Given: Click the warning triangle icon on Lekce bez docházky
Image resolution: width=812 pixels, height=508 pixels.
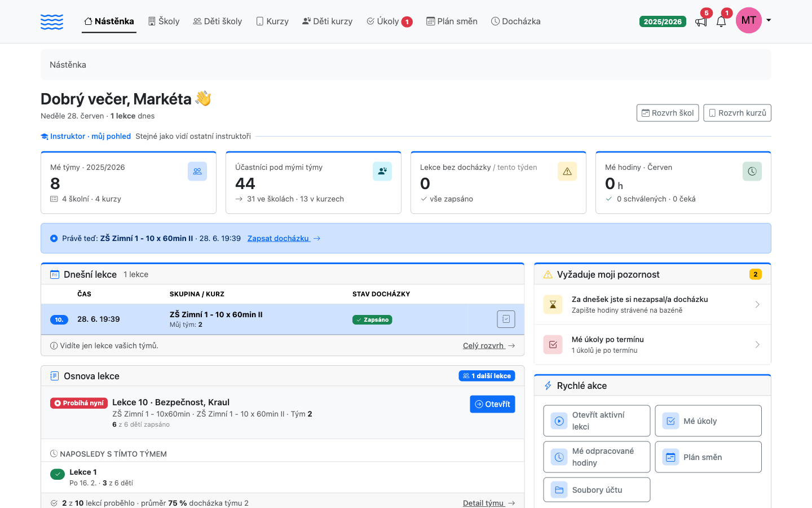Looking at the screenshot, I should [x=567, y=172].
